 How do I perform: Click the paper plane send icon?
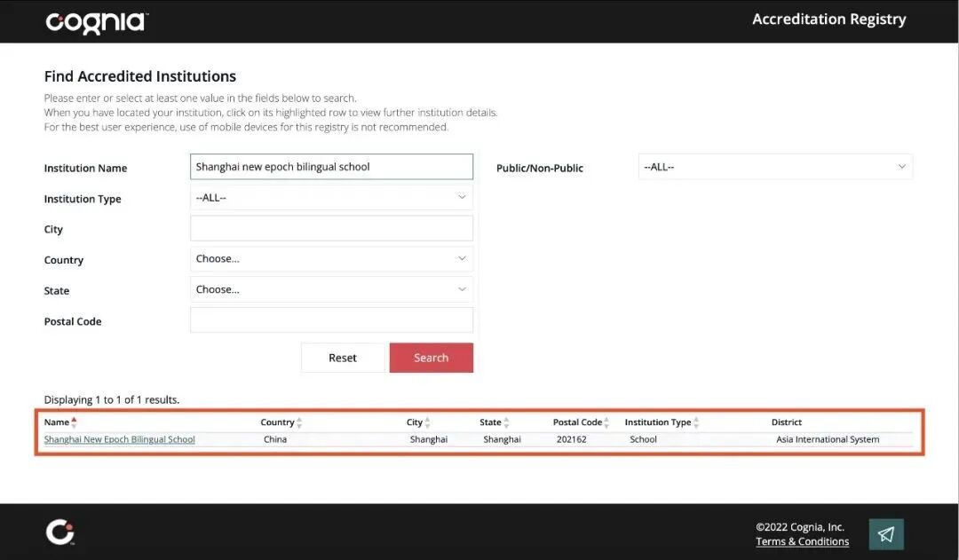click(886, 534)
